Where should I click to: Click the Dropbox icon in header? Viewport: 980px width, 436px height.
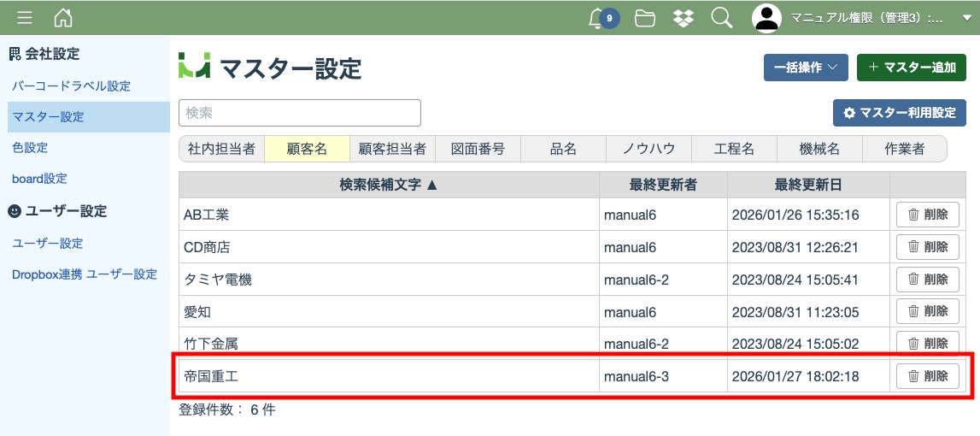[684, 18]
